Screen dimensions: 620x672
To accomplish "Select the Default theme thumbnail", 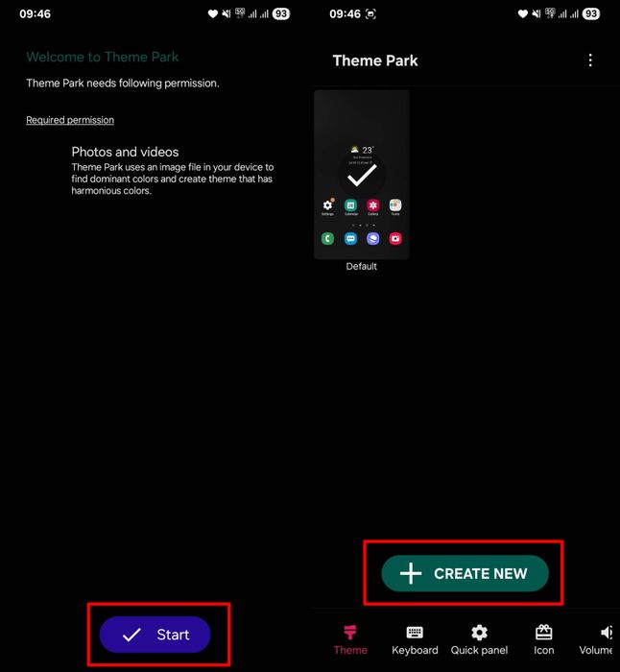I will click(361, 175).
